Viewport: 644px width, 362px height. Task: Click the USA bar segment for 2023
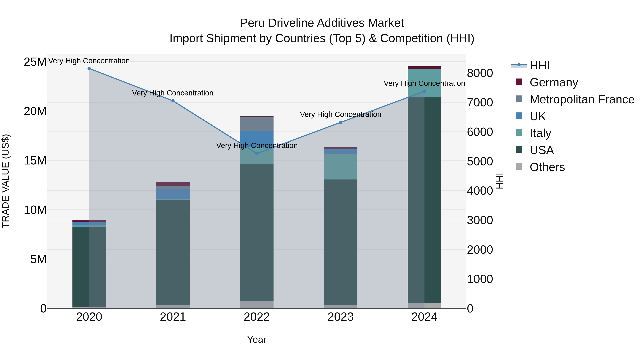(x=340, y=242)
